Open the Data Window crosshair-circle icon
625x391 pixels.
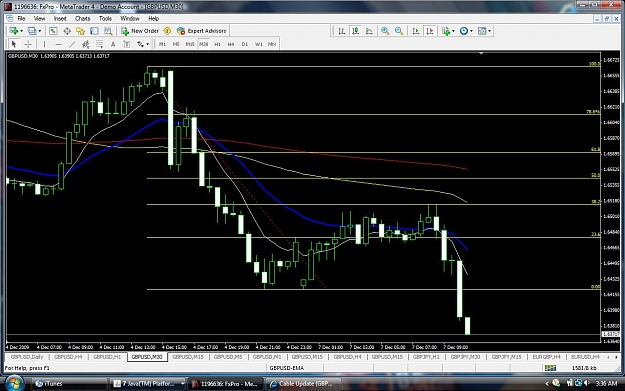tap(67, 31)
